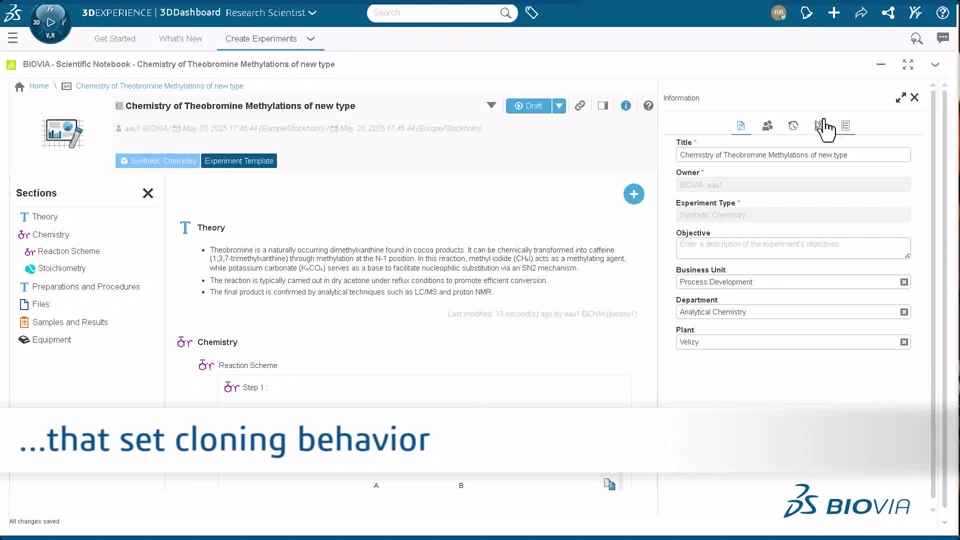This screenshot has width=960, height=540.
Task: Maximize the Scientific Notebook widget
Action: 908,64
